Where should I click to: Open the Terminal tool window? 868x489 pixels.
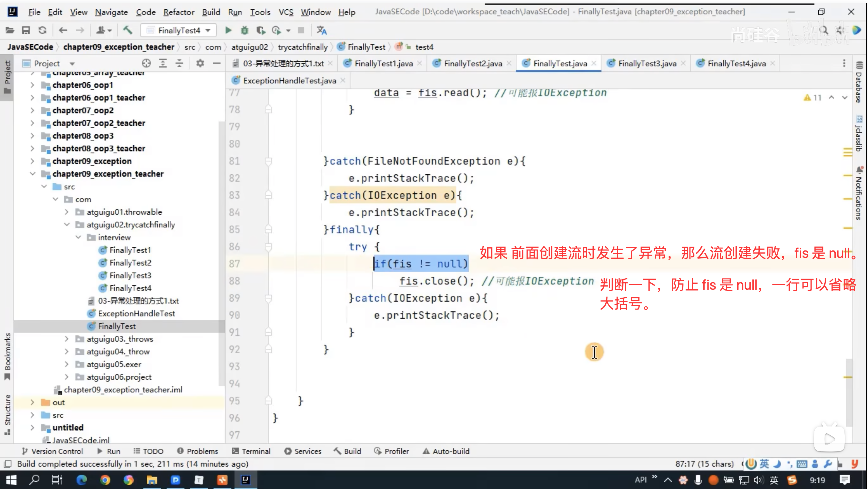point(251,451)
